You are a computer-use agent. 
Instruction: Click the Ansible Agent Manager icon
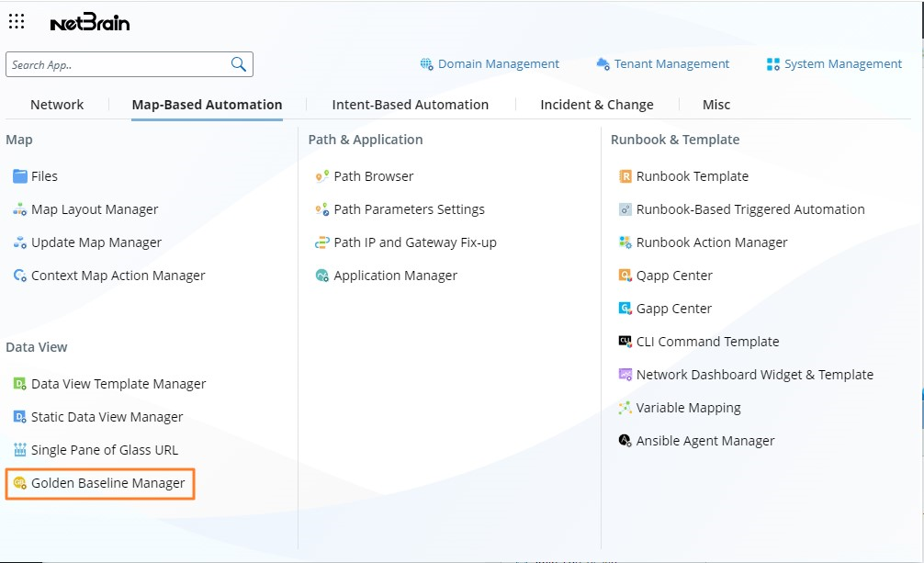coord(625,441)
